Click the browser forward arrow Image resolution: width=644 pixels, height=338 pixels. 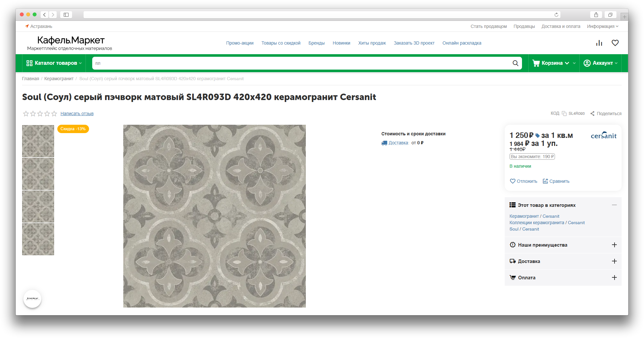[x=53, y=15]
